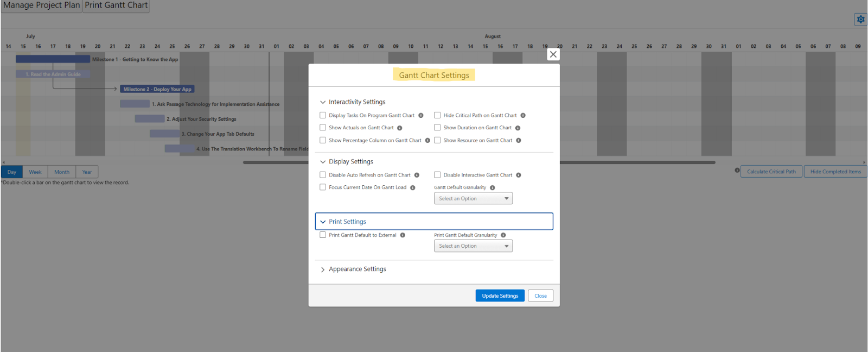Info icon beside Hide Critical Path on Gantt Chart

pyautogui.click(x=523, y=115)
